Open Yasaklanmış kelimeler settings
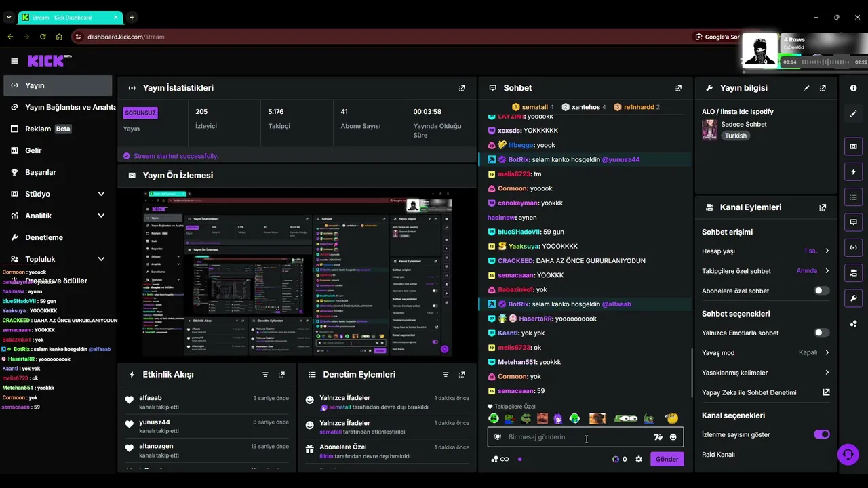The height and width of the screenshot is (488, 868). point(766,373)
